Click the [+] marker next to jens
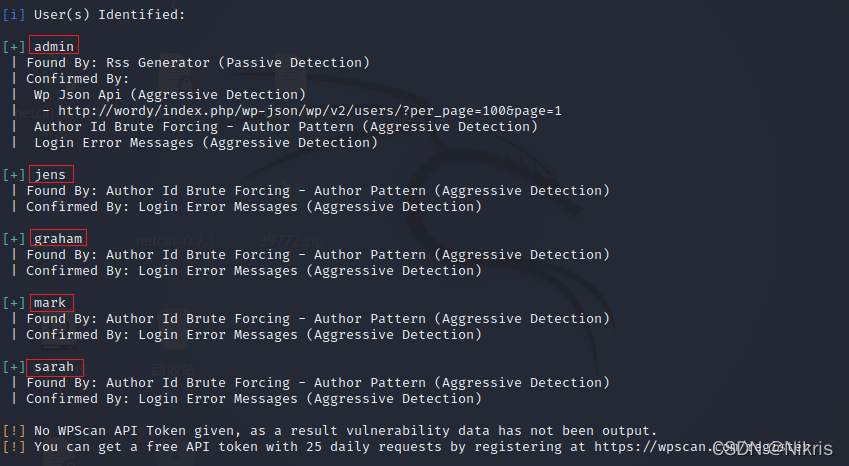Screen dimensions: 849x466 [x=14, y=175]
